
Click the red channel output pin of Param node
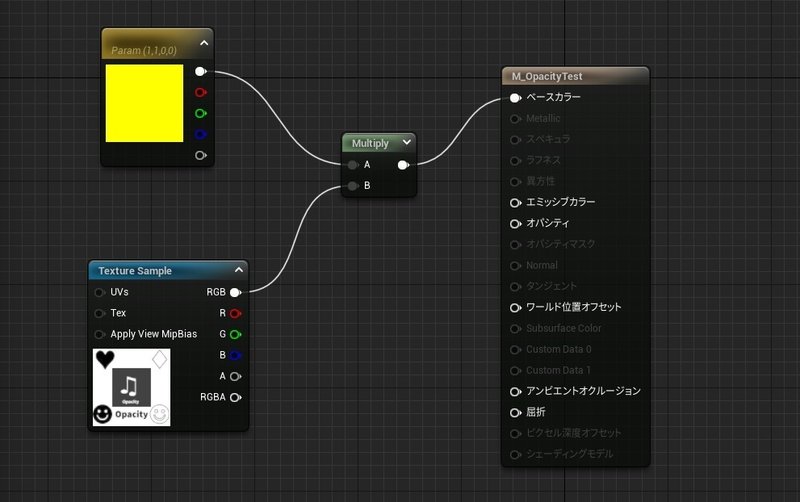coord(201,92)
